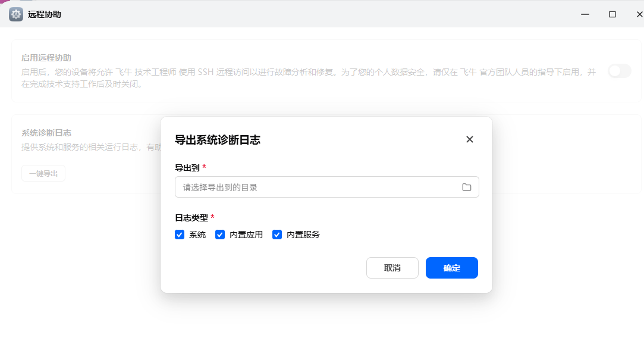This screenshot has height=350, width=644.
Task: Click the 导出系统诊断日志 dialog title
Action: point(218,140)
